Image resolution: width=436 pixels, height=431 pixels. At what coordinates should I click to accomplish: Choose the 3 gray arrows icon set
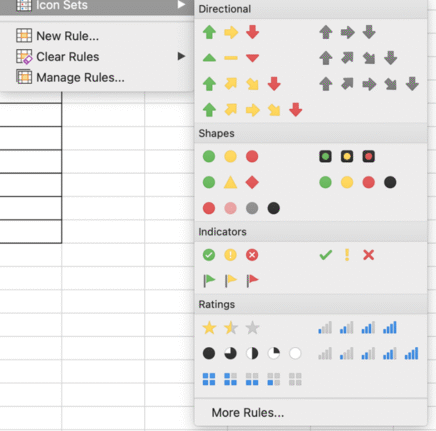click(x=347, y=32)
